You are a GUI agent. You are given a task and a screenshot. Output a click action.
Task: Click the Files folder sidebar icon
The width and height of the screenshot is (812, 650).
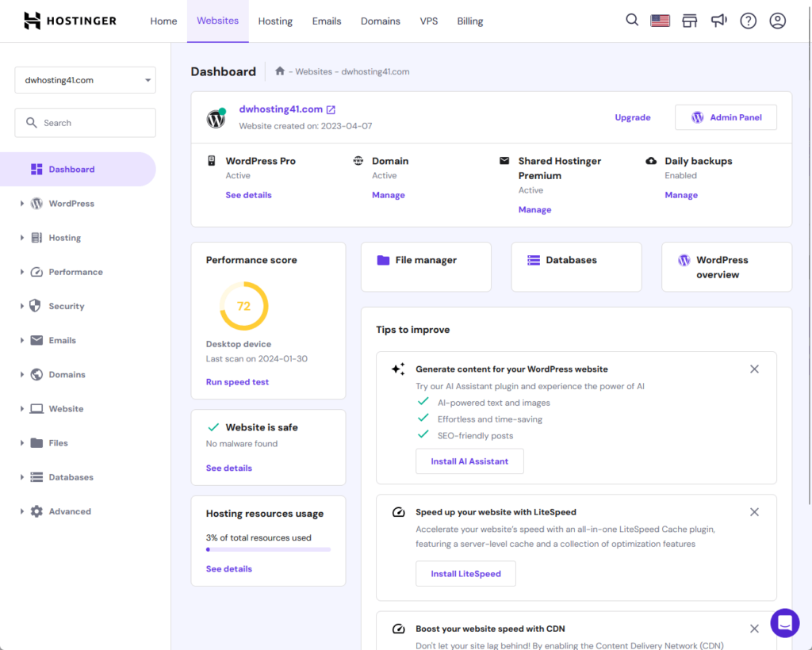pyautogui.click(x=36, y=442)
